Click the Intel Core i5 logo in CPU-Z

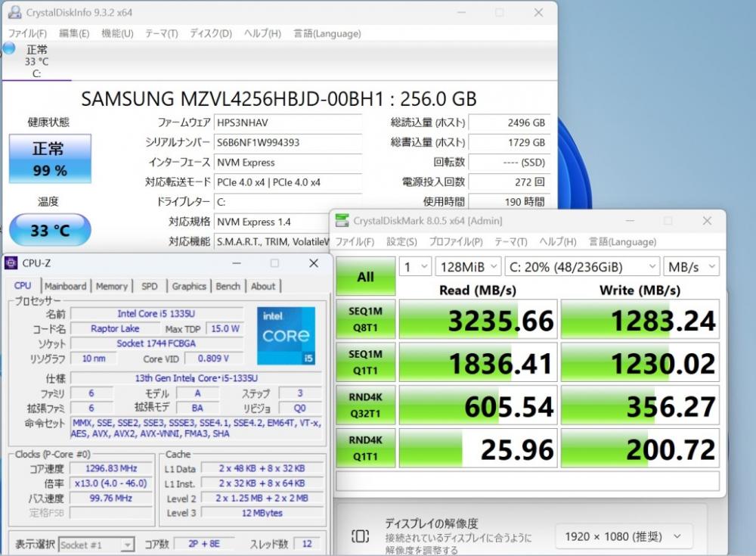pyautogui.click(x=286, y=336)
